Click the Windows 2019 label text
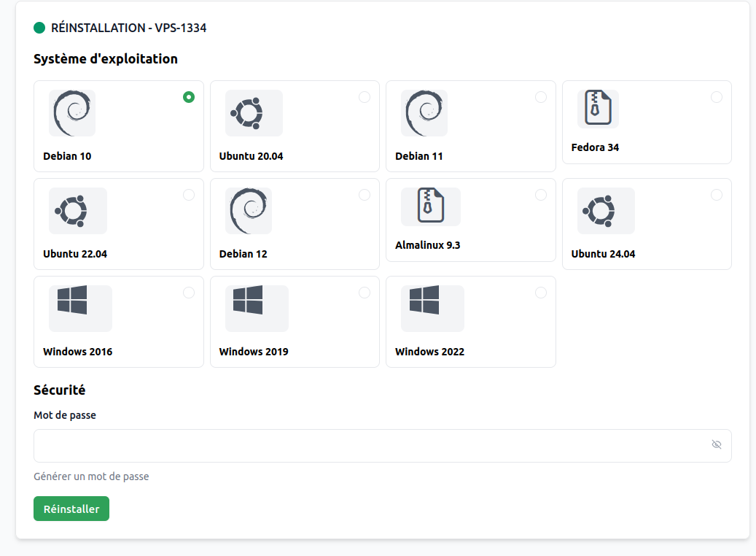The image size is (756, 556). pos(254,352)
